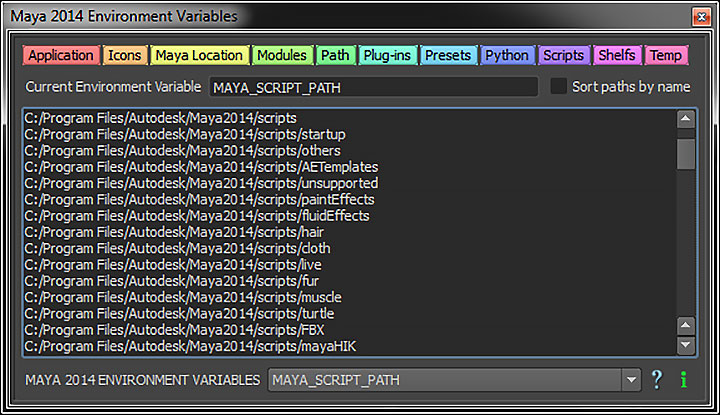Viewport: 720px width, 415px height.
Task: Click the Maya Location category button
Action: pos(199,56)
